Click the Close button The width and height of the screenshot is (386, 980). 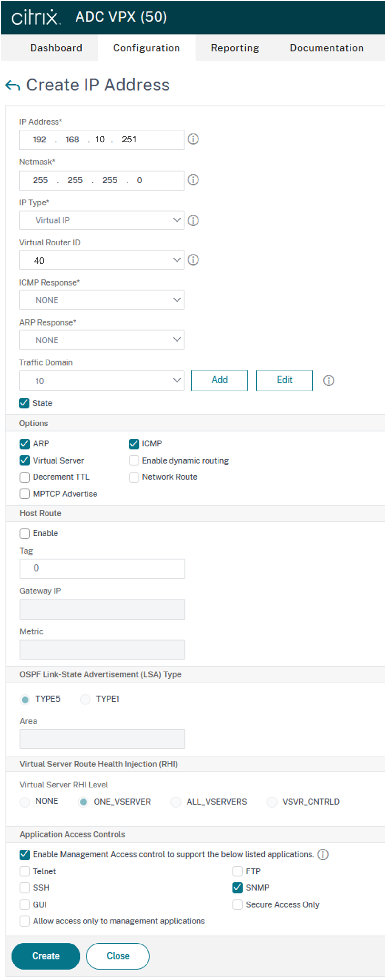[x=118, y=956]
